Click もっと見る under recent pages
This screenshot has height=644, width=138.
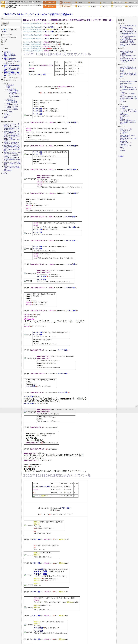[4, 173]
